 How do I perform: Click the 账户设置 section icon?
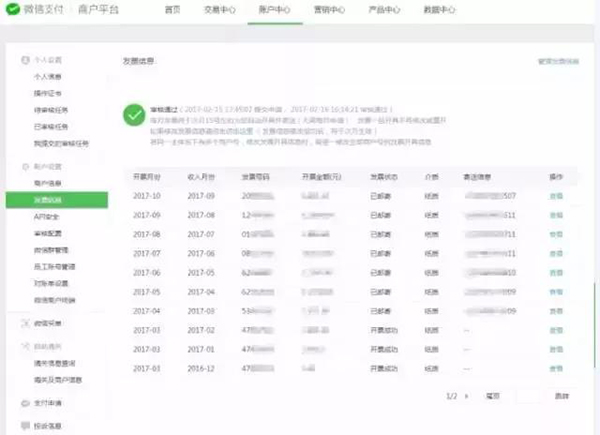coord(24,167)
